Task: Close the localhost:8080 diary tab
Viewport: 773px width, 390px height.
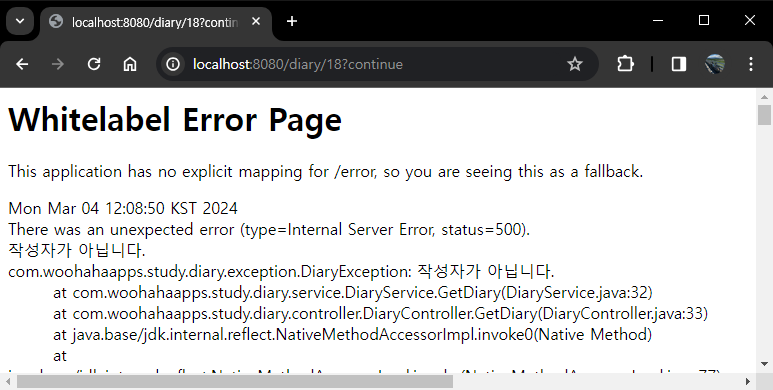Action: click(x=256, y=21)
